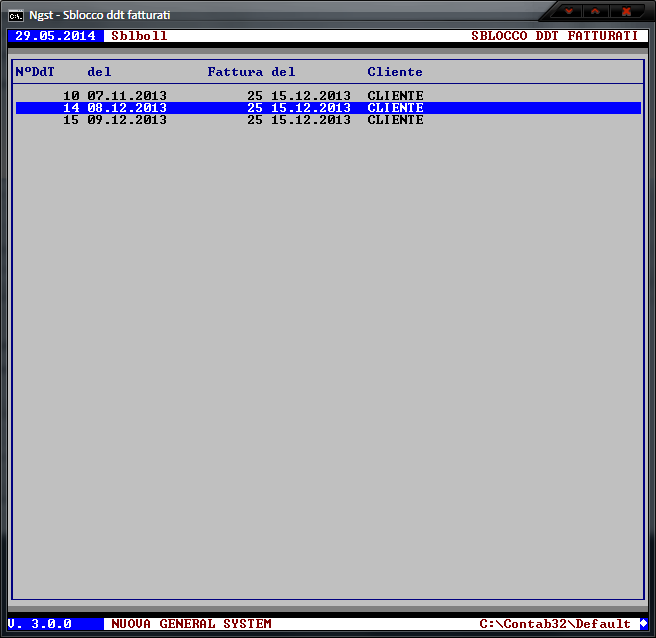
Task: Click date 07.11.2013 in first row
Action: [127, 96]
